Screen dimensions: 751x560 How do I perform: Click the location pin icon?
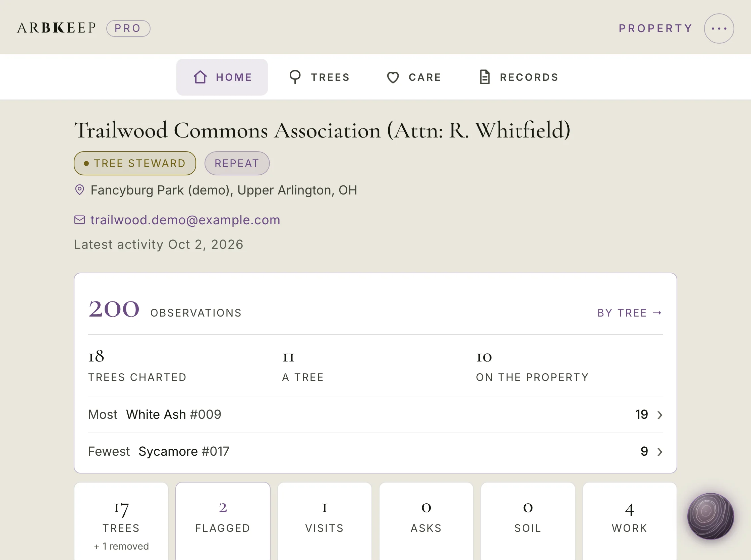(79, 190)
